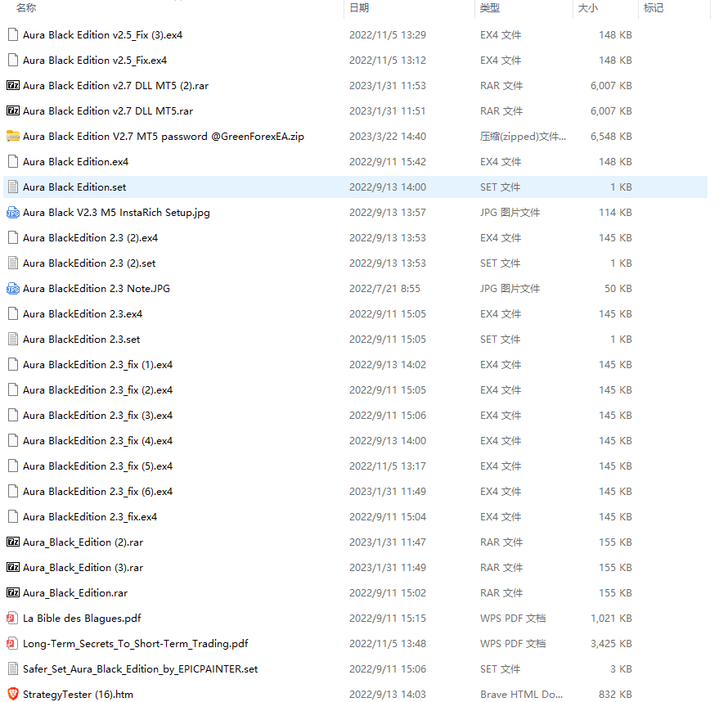
Task: Sort files by the 名称 column header
Action: tap(26, 8)
